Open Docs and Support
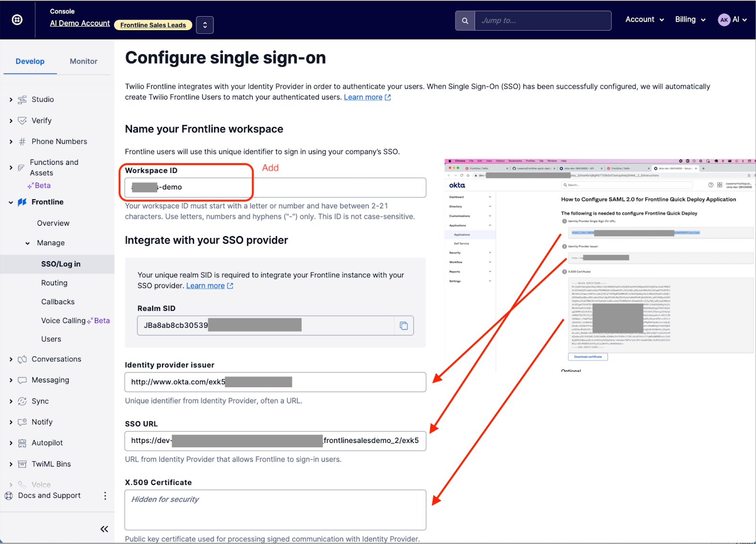This screenshot has width=756, height=544. (x=49, y=496)
